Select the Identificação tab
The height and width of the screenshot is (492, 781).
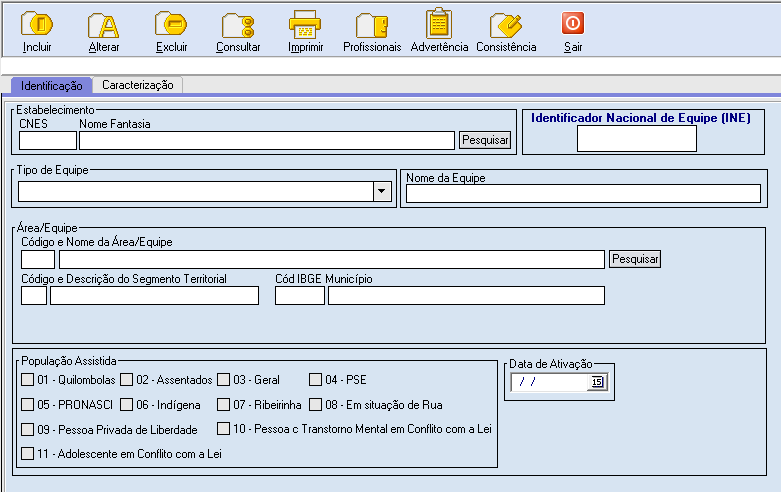tap(51, 87)
